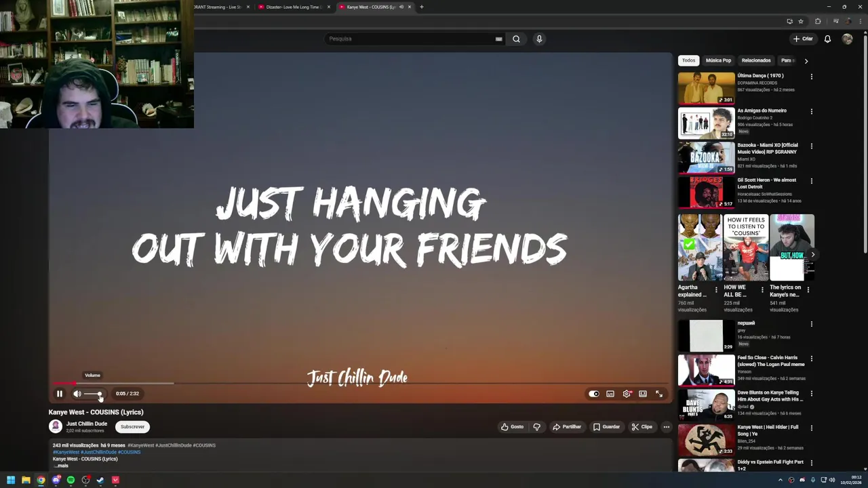Open Feel So Close Calvin Harris video
Viewport: 868px width, 488px height.
pyautogui.click(x=706, y=370)
